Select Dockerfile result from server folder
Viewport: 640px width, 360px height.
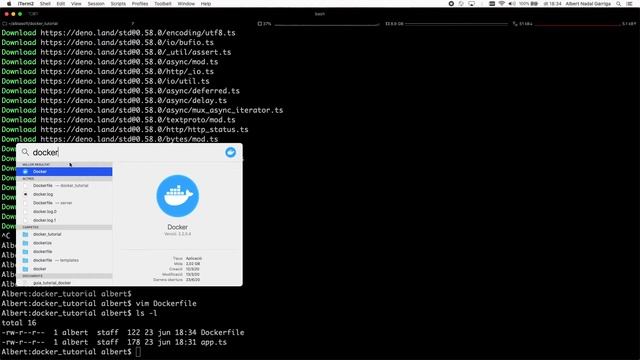tap(64, 203)
